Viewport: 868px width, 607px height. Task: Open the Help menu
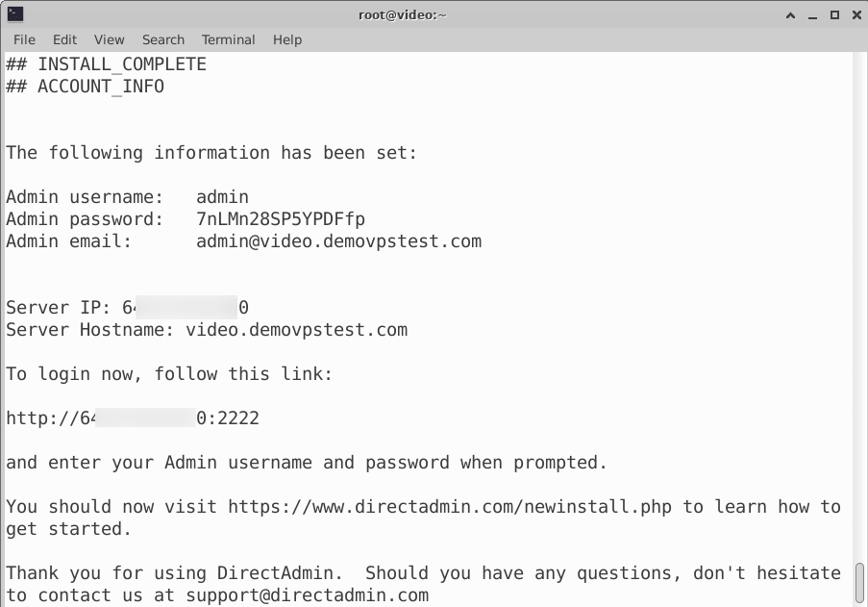287,39
